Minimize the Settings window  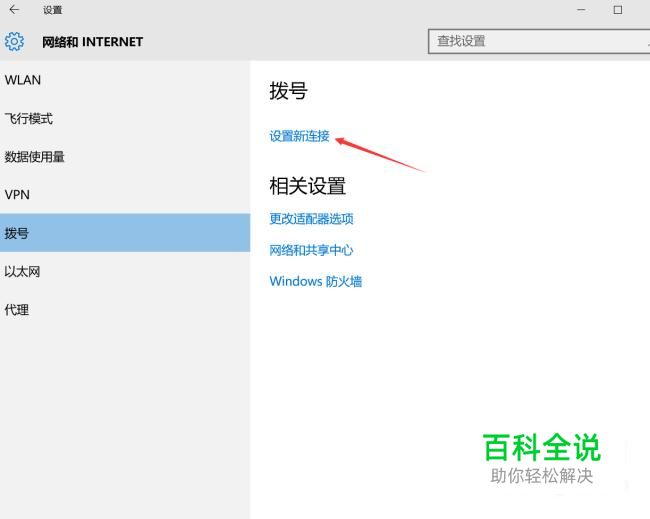click(x=581, y=10)
